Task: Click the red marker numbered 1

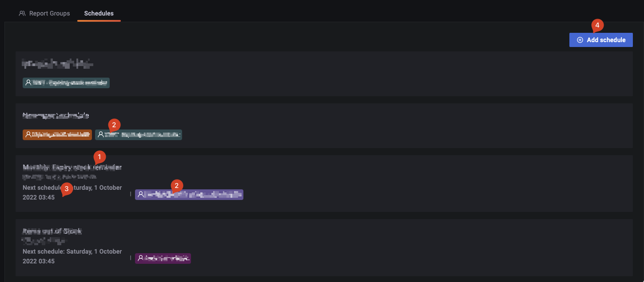Action: point(99,157)
